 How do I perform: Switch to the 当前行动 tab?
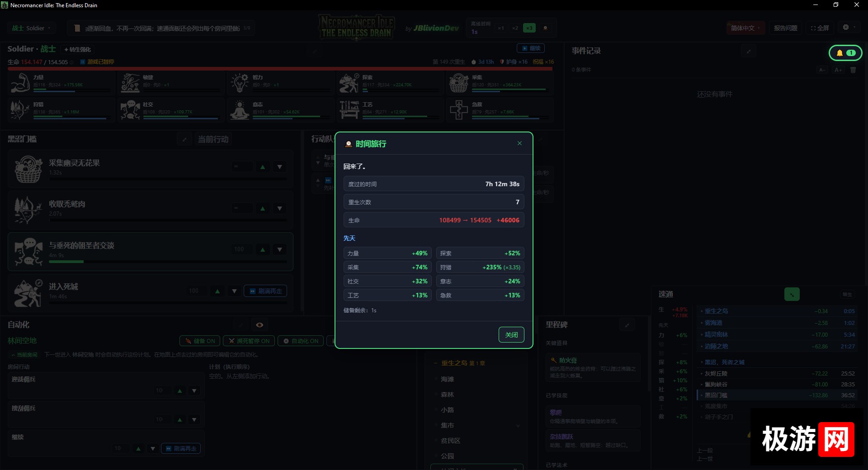(x=213, y=139)
